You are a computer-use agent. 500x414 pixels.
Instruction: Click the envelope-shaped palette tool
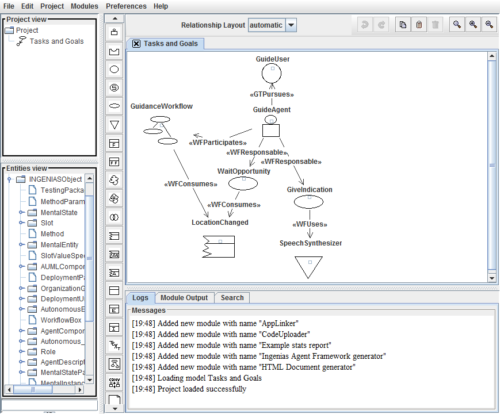pos(114,51)
